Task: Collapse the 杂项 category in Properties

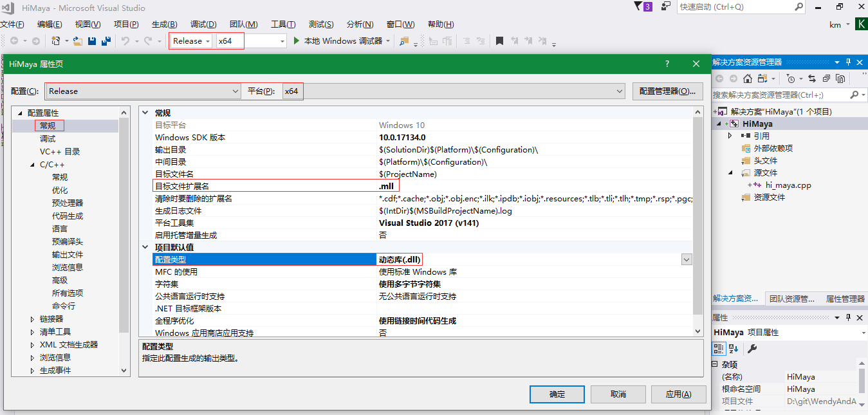Action: pyautogui.click(x=715, y=365)
